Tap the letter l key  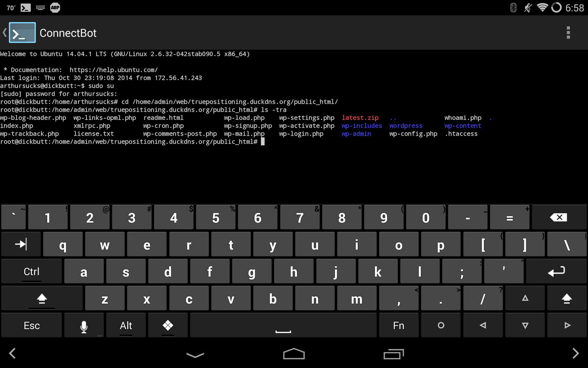point(420,271)
